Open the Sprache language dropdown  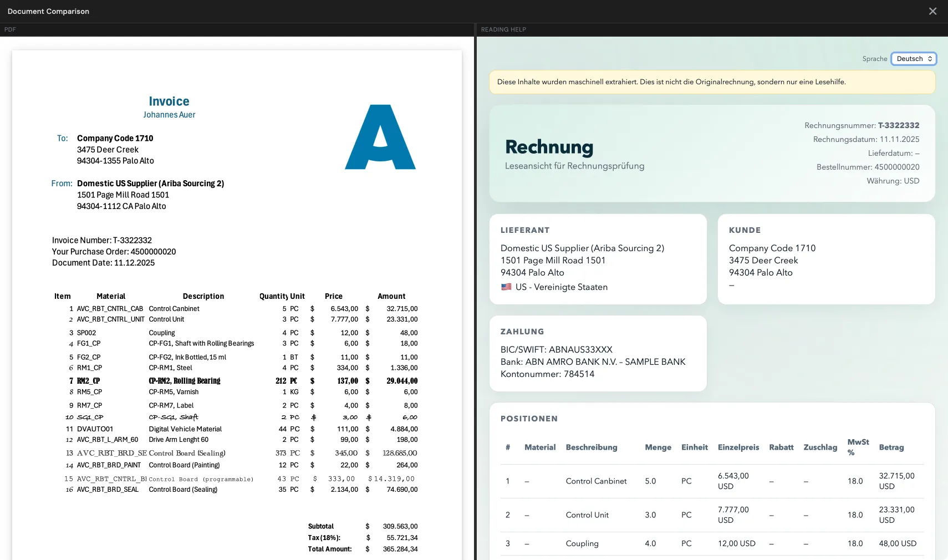914,59
